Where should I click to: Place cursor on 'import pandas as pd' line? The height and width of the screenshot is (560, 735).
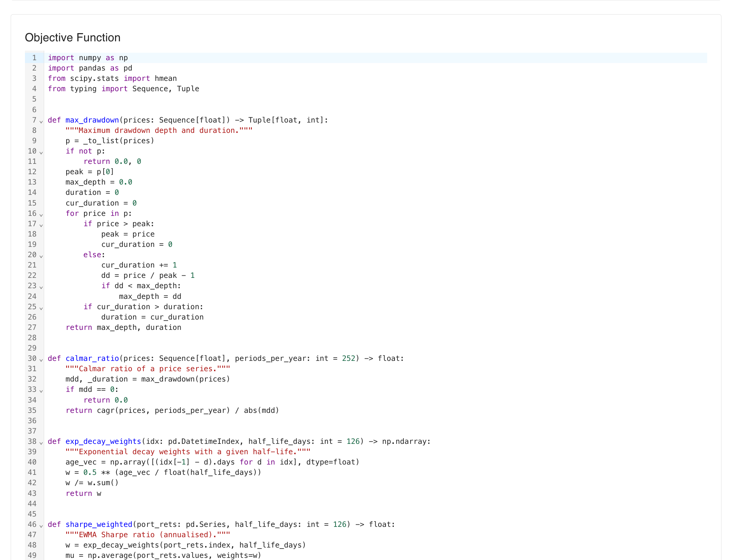[90, 68]
